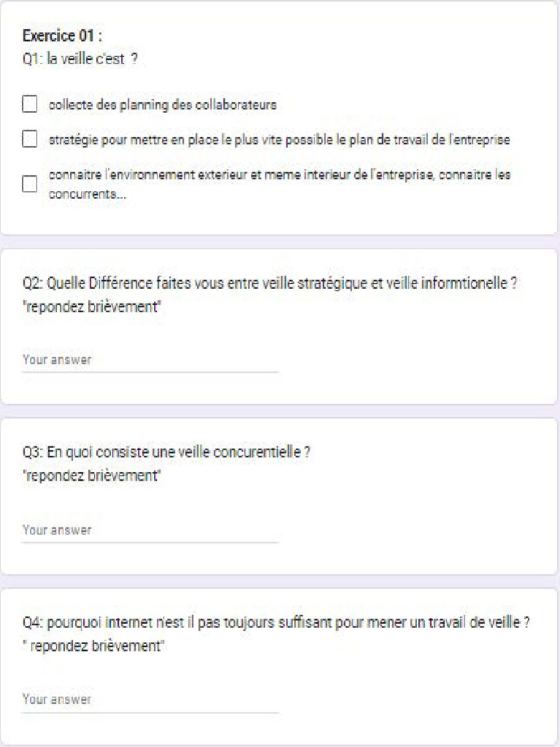Image resolution: width=560 pixels, height=747 pixels.
Task: Check the 'collecte des planning des collaborateurs' checkbox
Action: (x=30, y=105)
